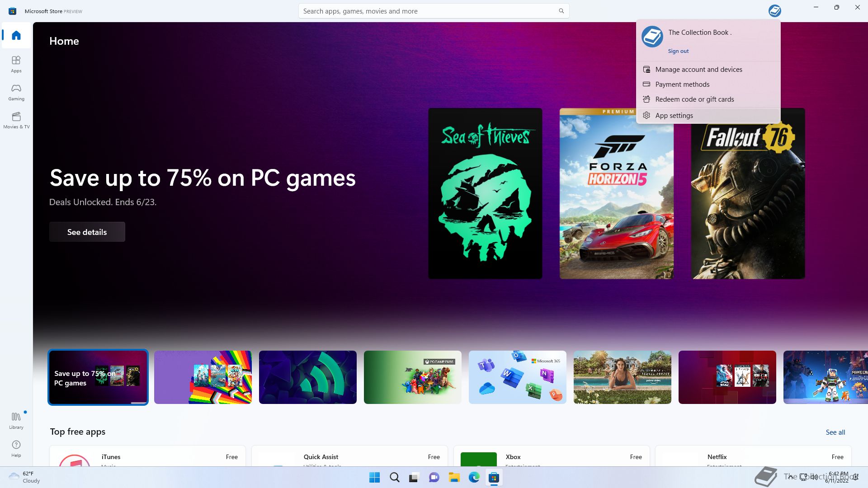Click the Xbox app green icon
The width and height of the screenshot is (868, 488).
tap(479, 459)
